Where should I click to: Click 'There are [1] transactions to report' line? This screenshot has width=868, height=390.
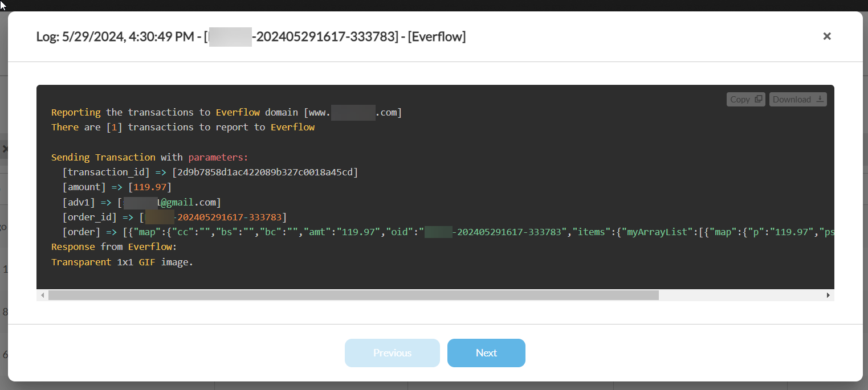coord(183,127)
